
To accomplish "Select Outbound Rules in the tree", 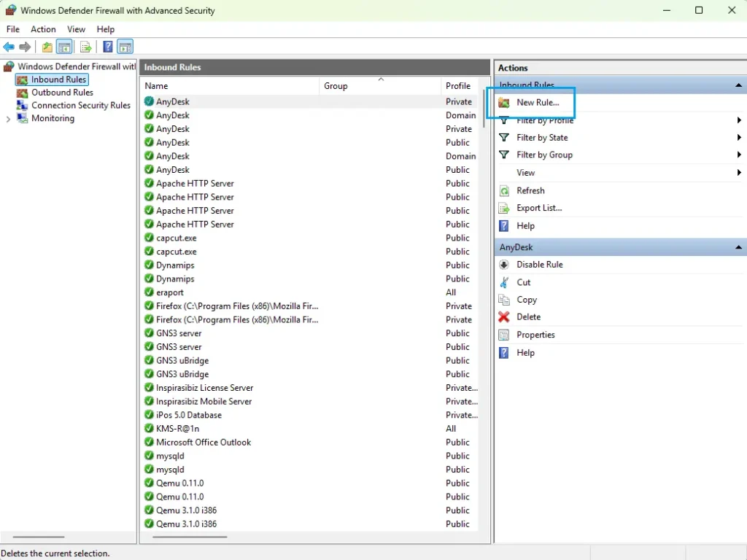I will (63, 93).
